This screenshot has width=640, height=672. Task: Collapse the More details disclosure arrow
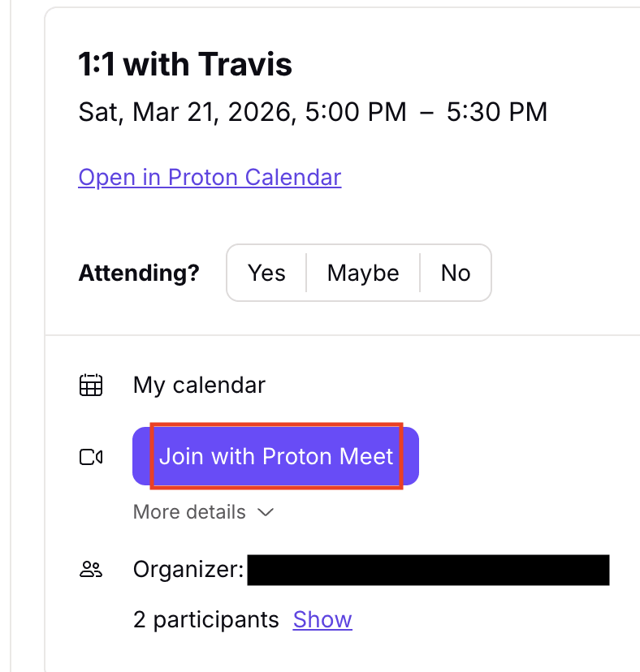pos(266,512)
